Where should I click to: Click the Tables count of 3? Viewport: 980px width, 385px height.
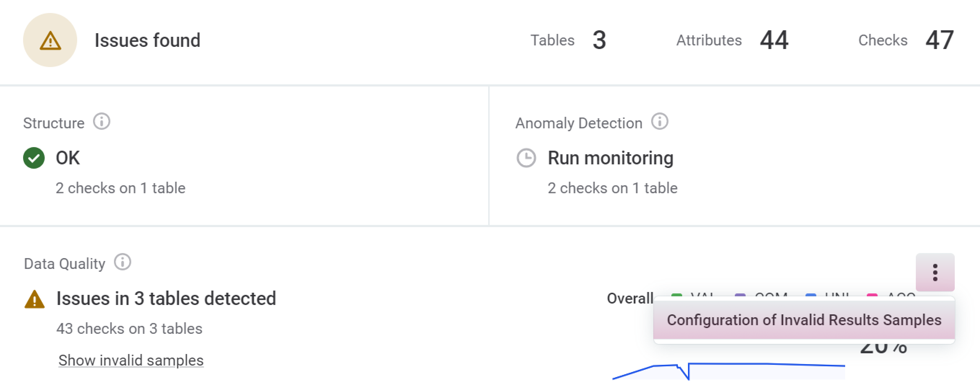click(x=599, y=40)
